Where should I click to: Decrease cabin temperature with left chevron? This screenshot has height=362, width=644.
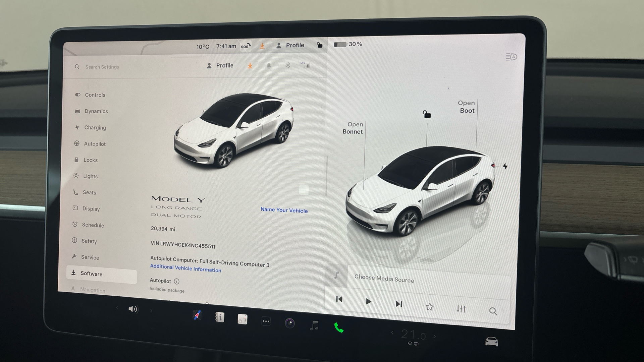click(x=392, y=333)
